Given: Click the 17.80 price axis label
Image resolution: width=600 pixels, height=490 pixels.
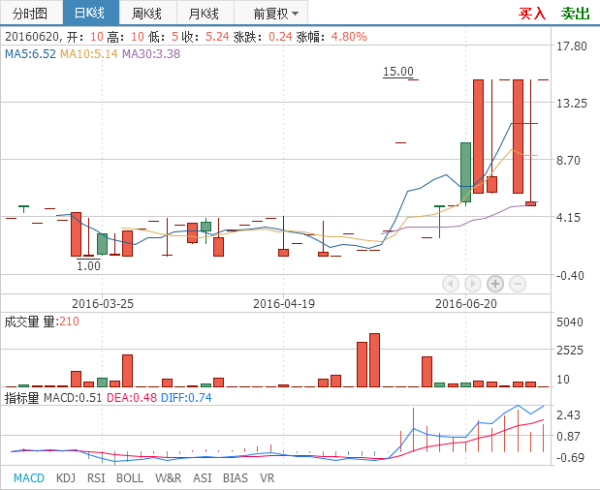Looking at the screenshot, I should pyautogui.click(x=571, y=46).
